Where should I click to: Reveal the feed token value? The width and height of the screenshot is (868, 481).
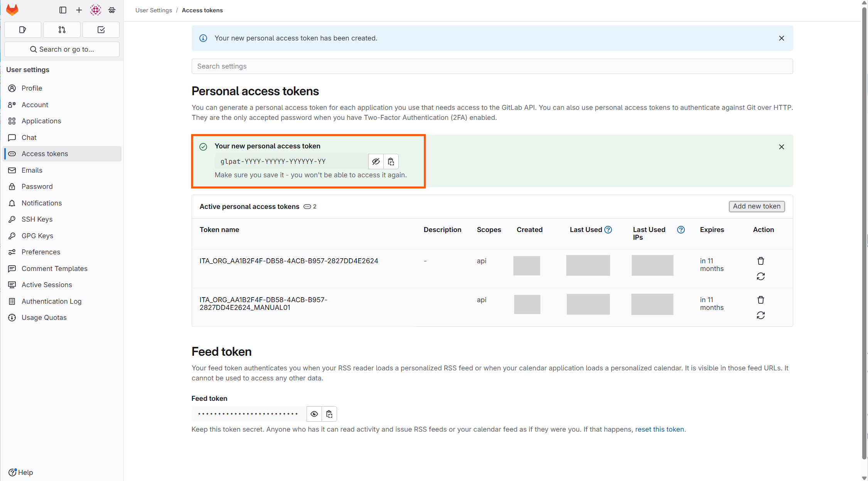click(x=314, y=414)
